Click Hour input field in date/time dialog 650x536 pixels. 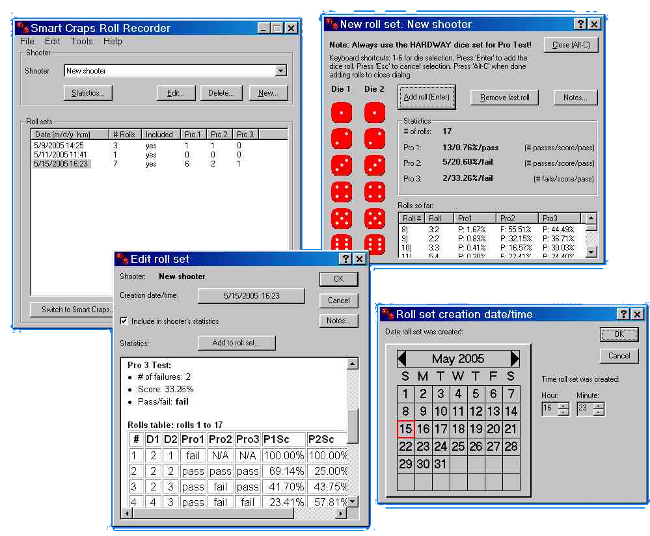click(x=550, y=409)
